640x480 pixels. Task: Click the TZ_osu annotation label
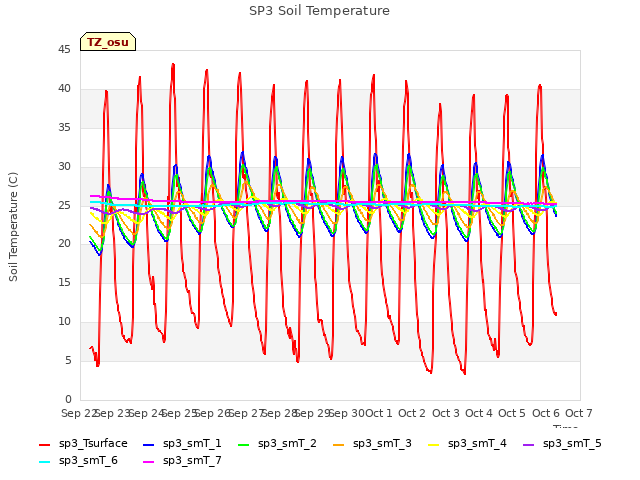(108, 42)
